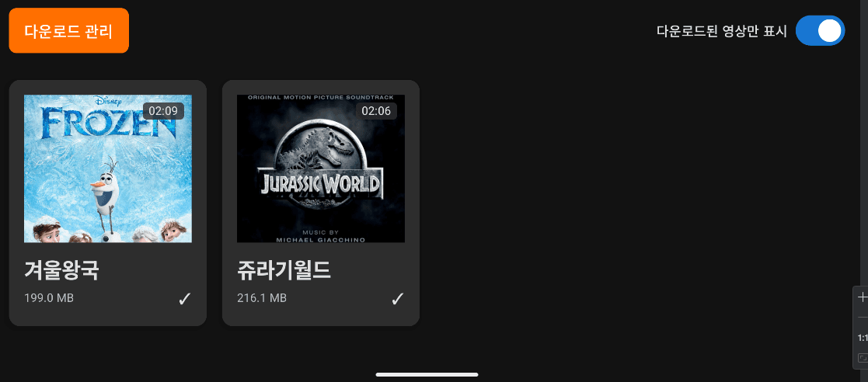
Task: Click the 겨울왕국 title text
Action: [61, 269]
